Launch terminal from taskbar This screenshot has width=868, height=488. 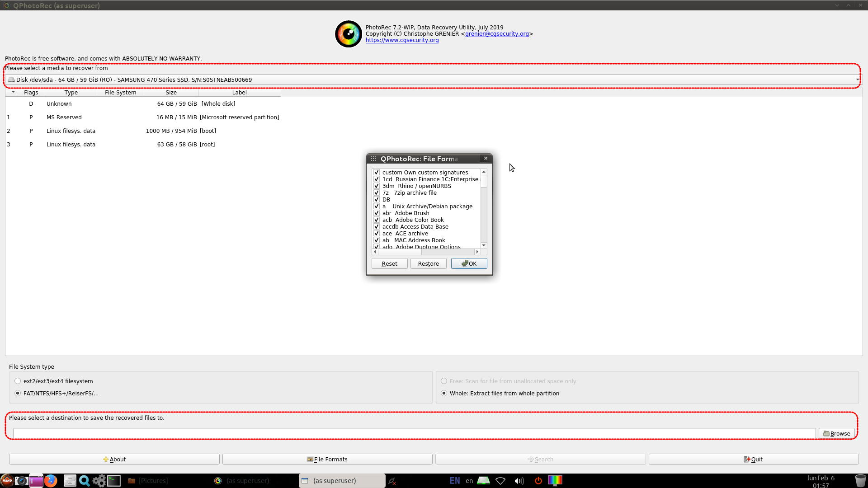coord(114,481)
